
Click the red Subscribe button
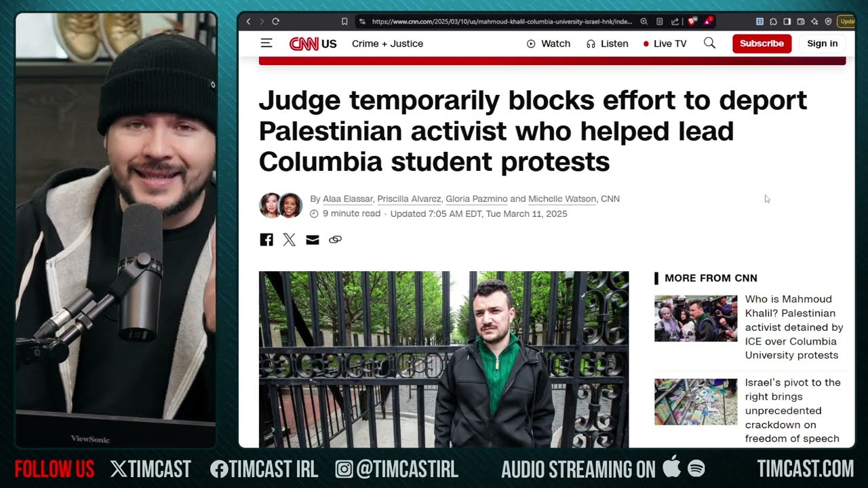[762, 43]
